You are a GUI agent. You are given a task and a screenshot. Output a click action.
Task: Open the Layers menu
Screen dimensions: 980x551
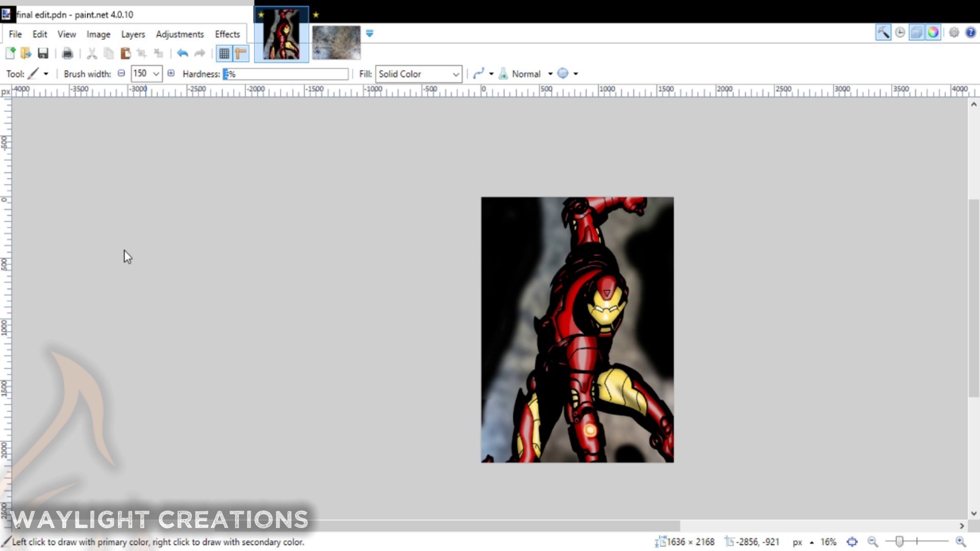pyautogui.click(x=133, y=34)
